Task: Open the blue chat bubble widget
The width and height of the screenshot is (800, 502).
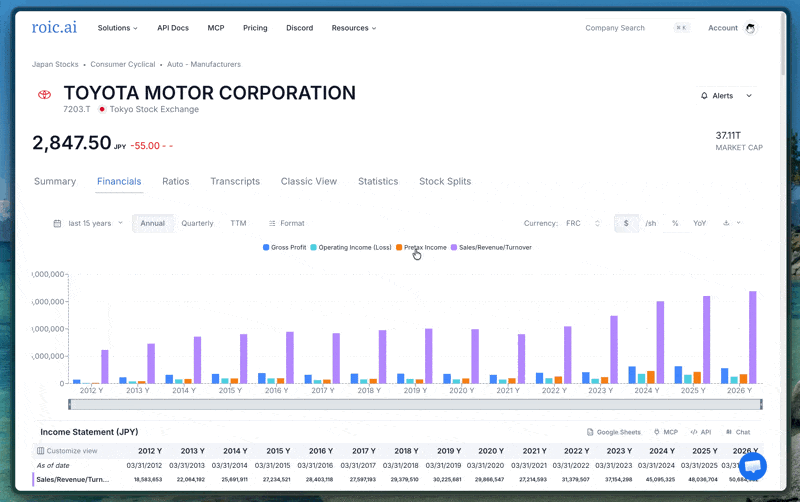Action: tap(753, 466)
